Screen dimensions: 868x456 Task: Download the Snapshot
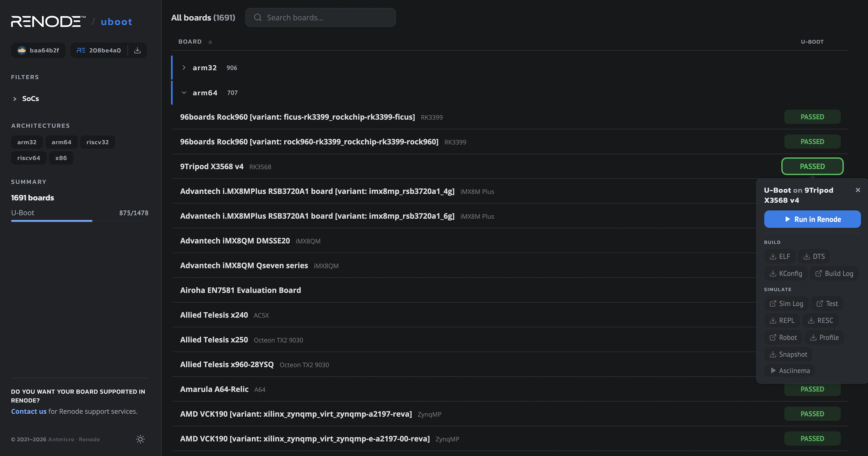[x=788, y=354]
